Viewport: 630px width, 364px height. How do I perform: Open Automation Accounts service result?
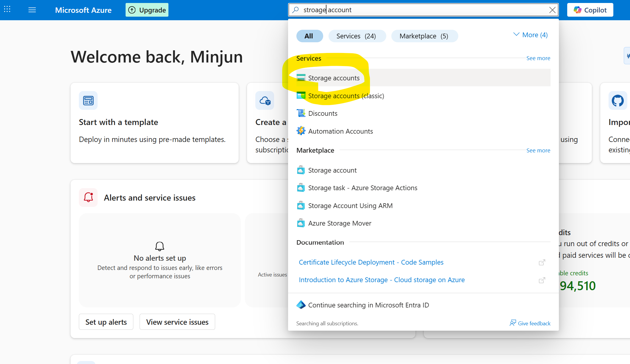(340, 131)
